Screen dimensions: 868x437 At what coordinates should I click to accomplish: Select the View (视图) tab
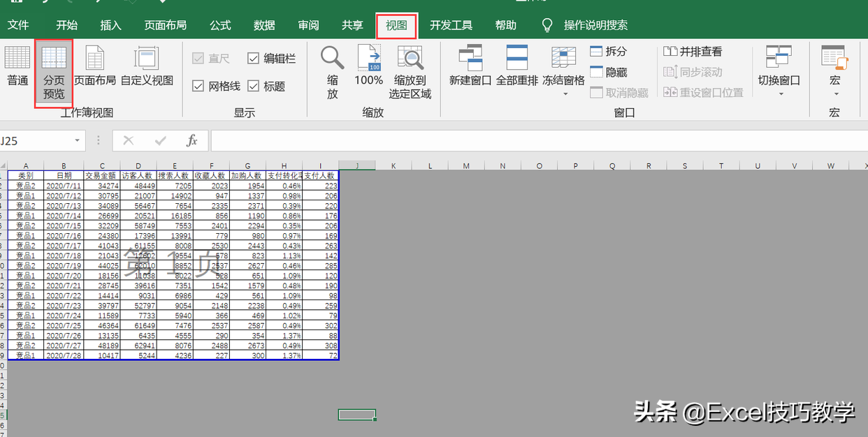point(396,26)
